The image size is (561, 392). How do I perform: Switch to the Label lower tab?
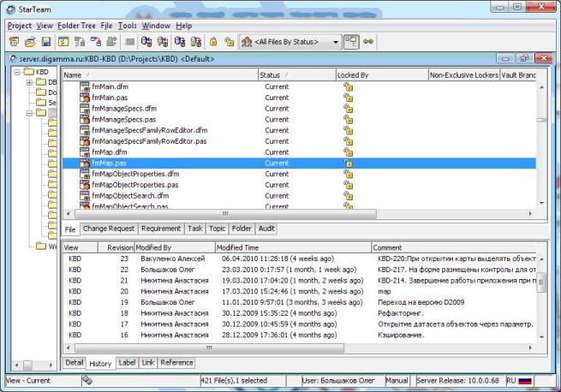[x=127, y=363]
